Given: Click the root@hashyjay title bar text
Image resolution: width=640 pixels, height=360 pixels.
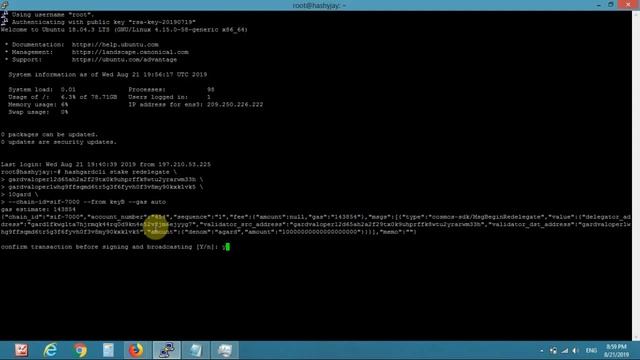Looking at the screenshot, I should point(319,5).
